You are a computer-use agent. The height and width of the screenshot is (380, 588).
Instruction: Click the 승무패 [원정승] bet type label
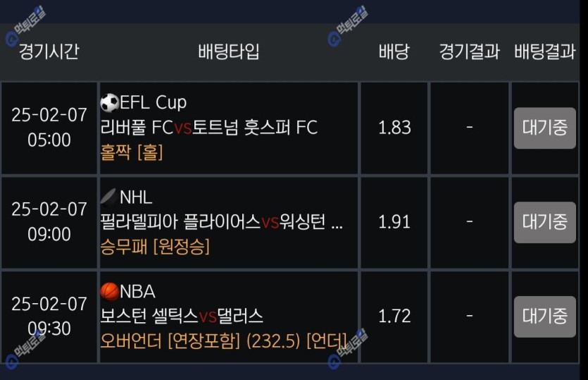(x=155, y=247)
